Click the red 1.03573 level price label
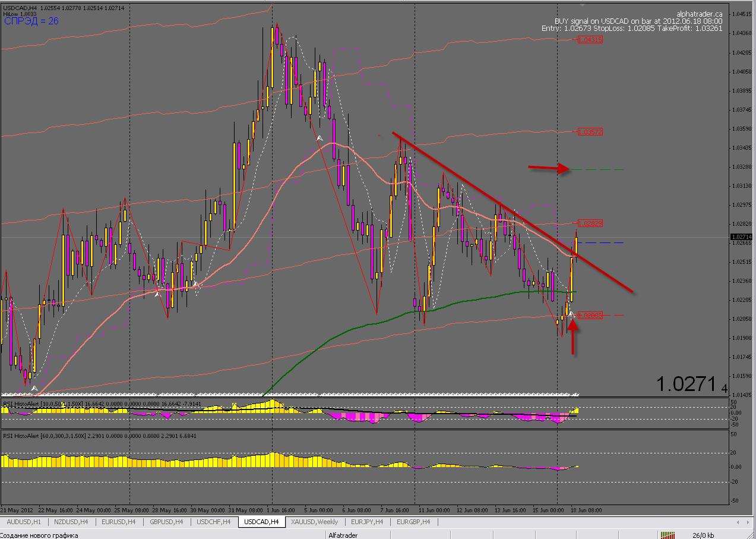Screen dimensions: 756x539 [590, 131]
